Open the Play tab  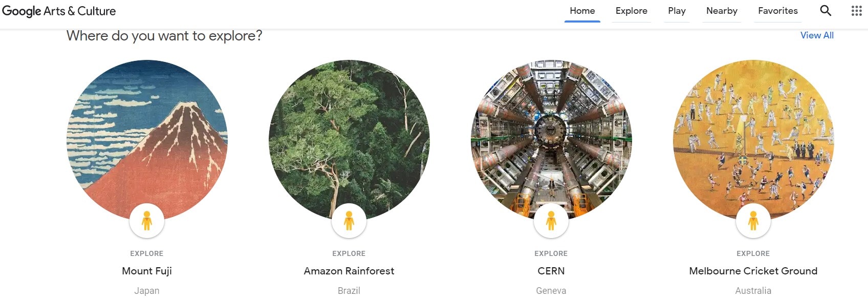tap(677, 11)
